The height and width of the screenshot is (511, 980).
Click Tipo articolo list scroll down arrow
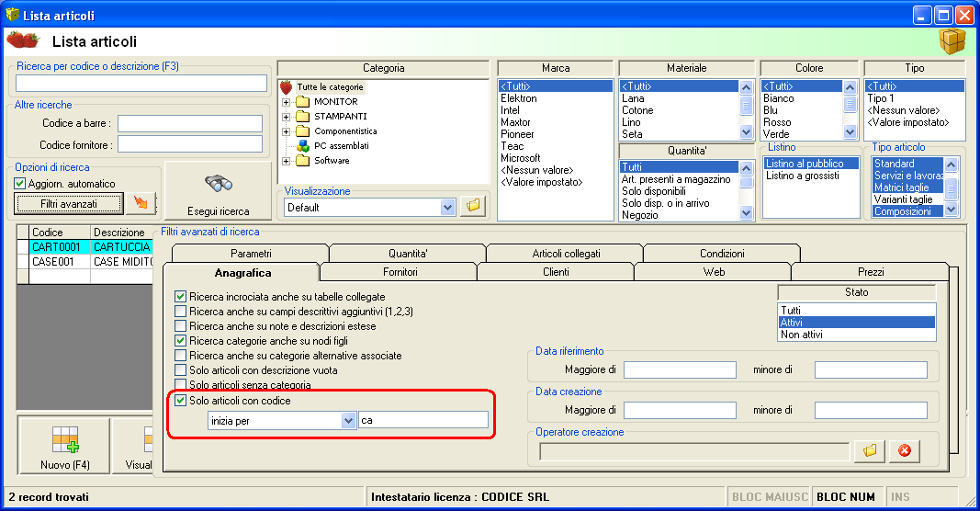point(952,210)
